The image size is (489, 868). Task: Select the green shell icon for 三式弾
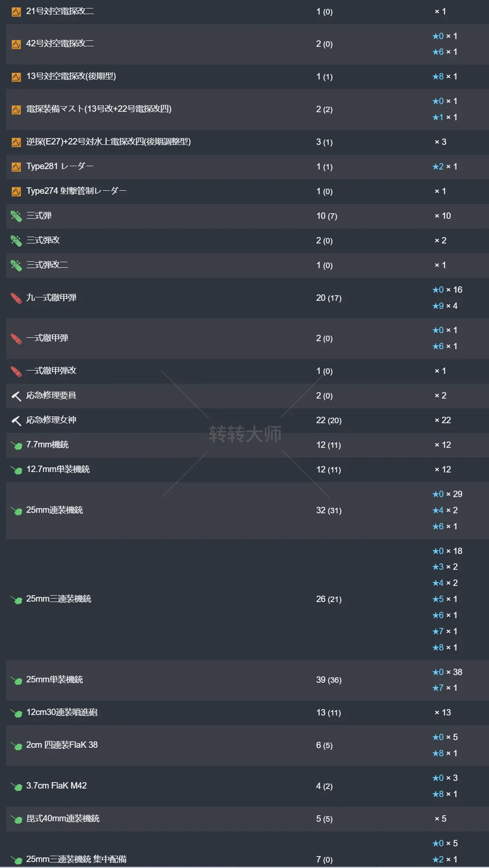coord(16,216)
